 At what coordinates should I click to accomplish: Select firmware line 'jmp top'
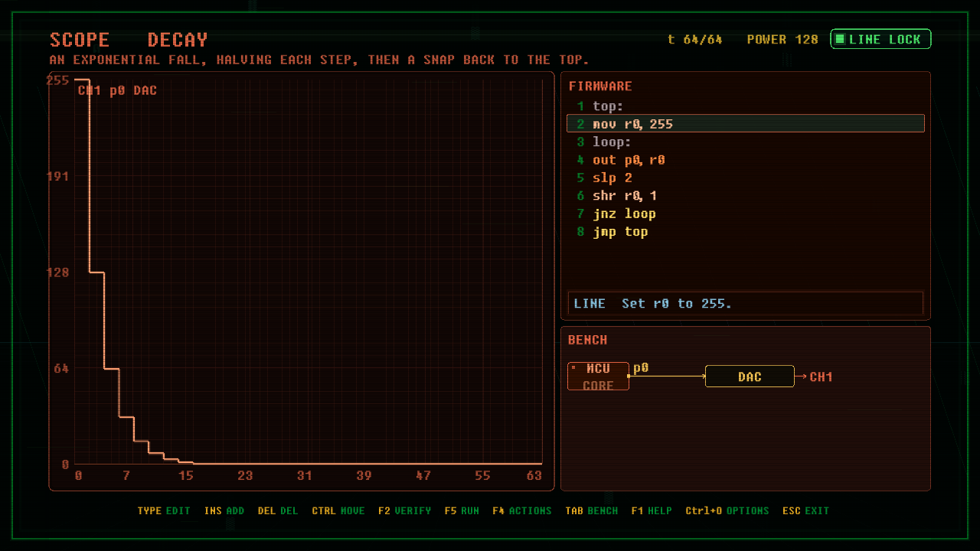point(745,232)
